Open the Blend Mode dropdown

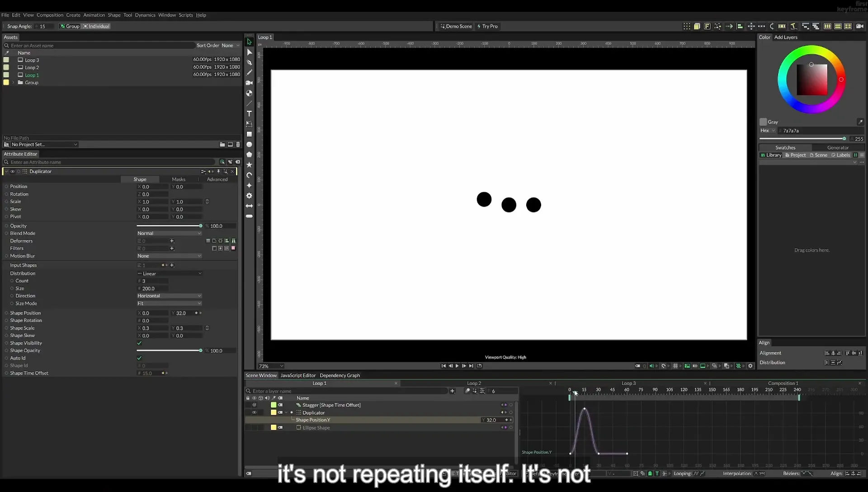click(169, 233)
